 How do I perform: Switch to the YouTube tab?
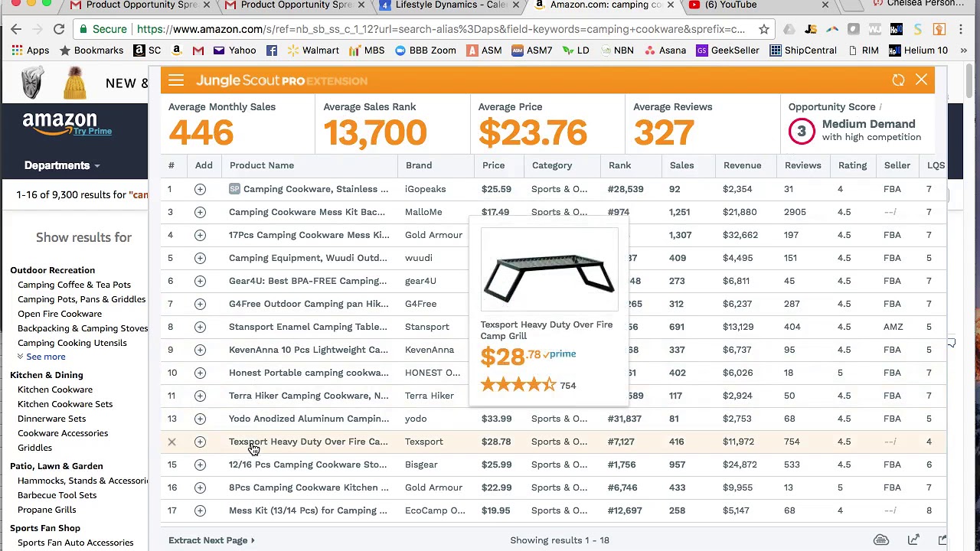[x=758, y=6]
